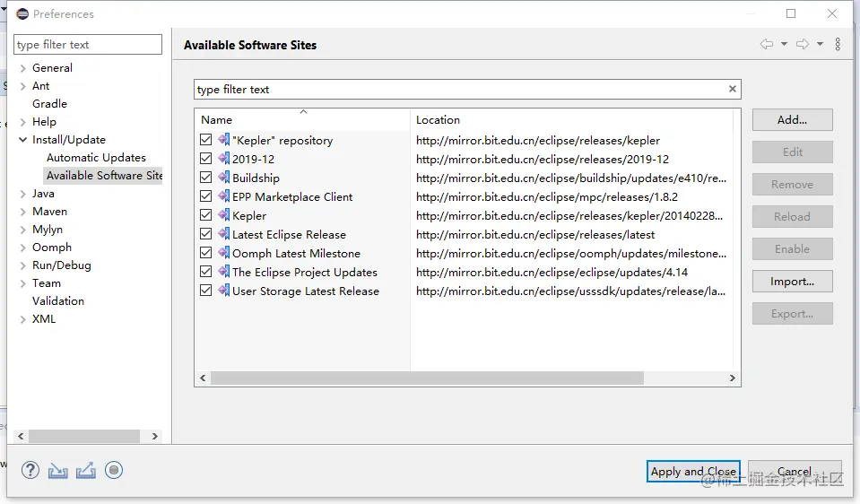860x504 pixels.
Task: Expand the XML tree node
Action: (23, 319)
